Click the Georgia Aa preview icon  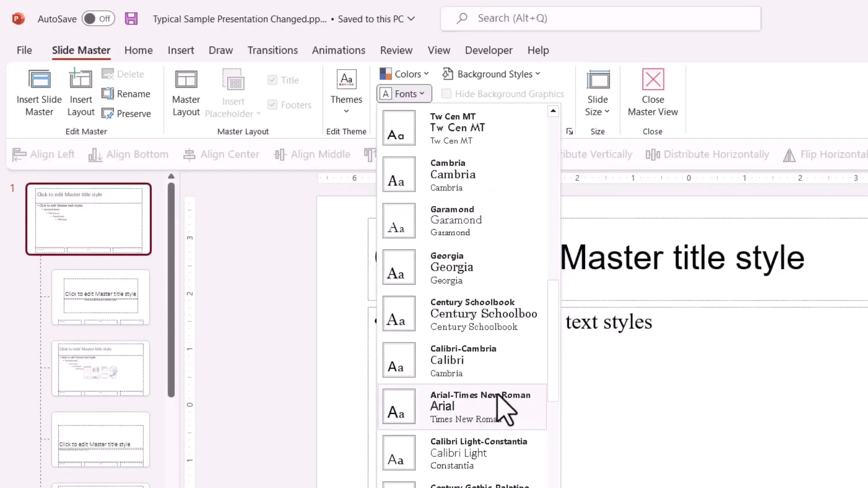(x=399, y=267)
